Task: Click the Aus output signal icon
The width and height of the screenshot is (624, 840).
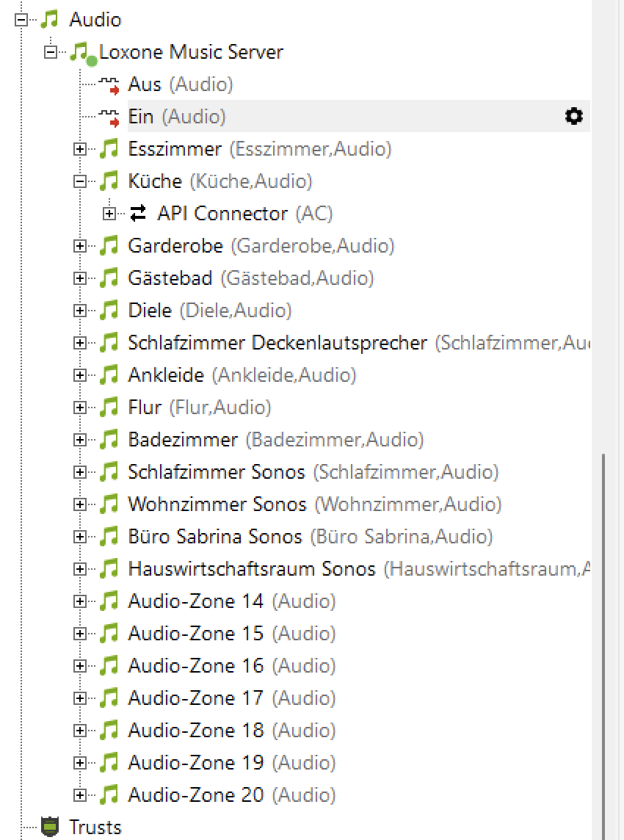Action: (x=109, y=85)
